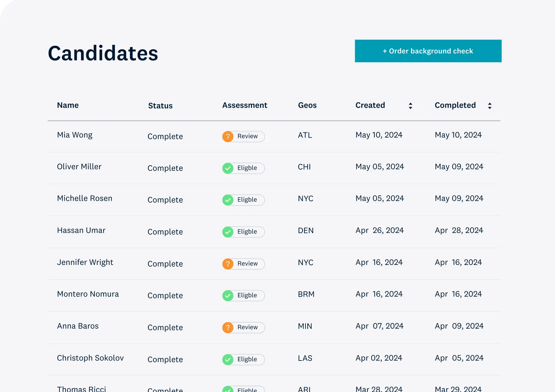Screen dimensions: 555x392
Task: Open candidate Jennifer Wright
Action: (x=85, y=262)
